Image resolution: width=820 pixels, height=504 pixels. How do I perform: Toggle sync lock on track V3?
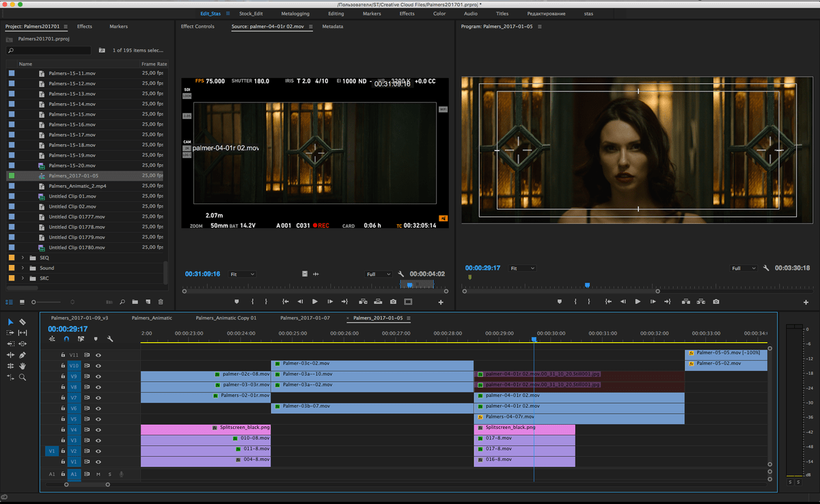coord(87,440)
